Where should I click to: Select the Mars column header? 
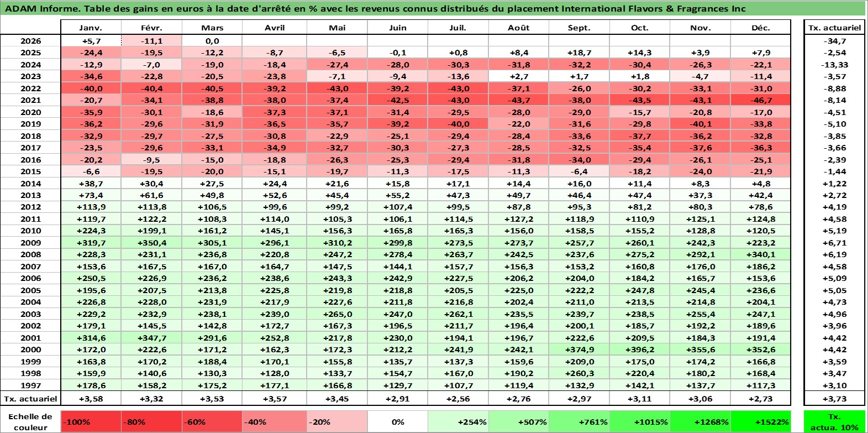point(212,28)
